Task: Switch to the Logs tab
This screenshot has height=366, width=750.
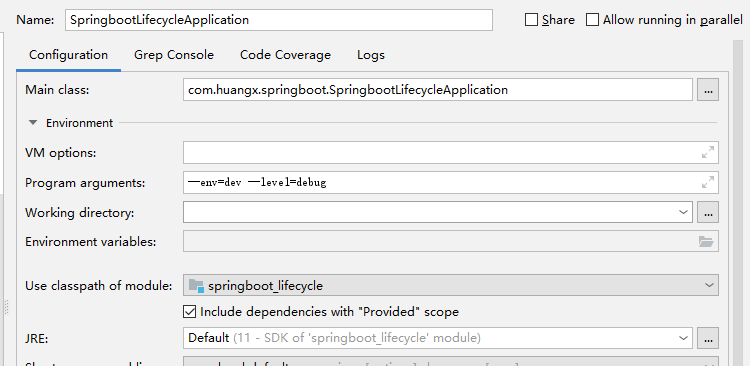Action: (371, 55)
